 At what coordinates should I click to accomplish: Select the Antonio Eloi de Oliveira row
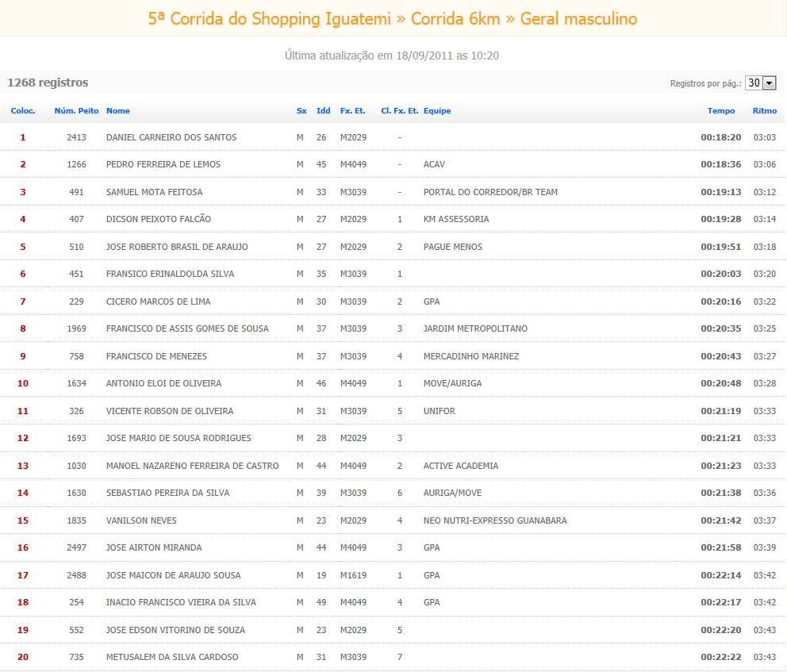click(163, 383)
